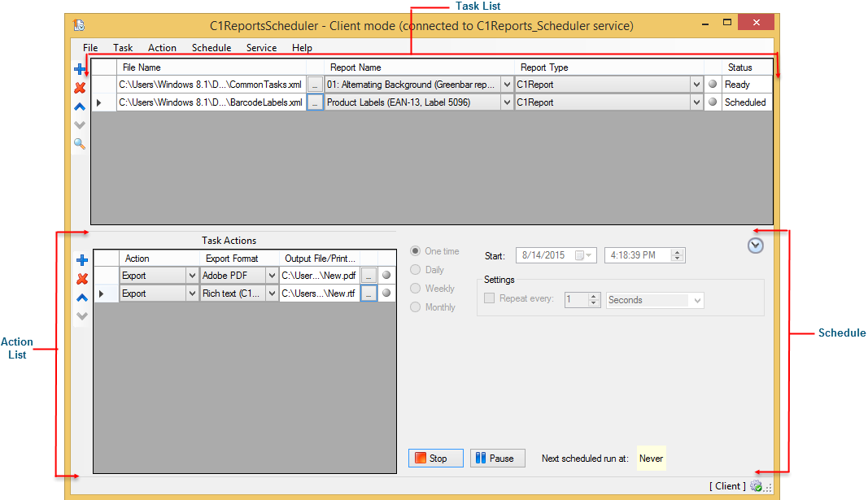868x500 pixels.
Task: Open the Seconds interval unit dropdown
Action: tap(697, 300)
